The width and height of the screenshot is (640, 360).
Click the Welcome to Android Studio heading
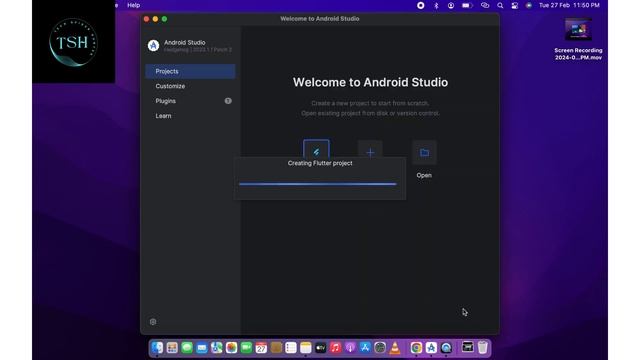click(370, 82)
